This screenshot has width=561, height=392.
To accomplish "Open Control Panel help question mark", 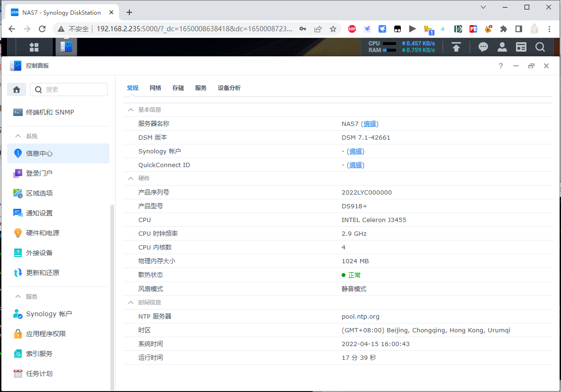I will click(500, 66).
